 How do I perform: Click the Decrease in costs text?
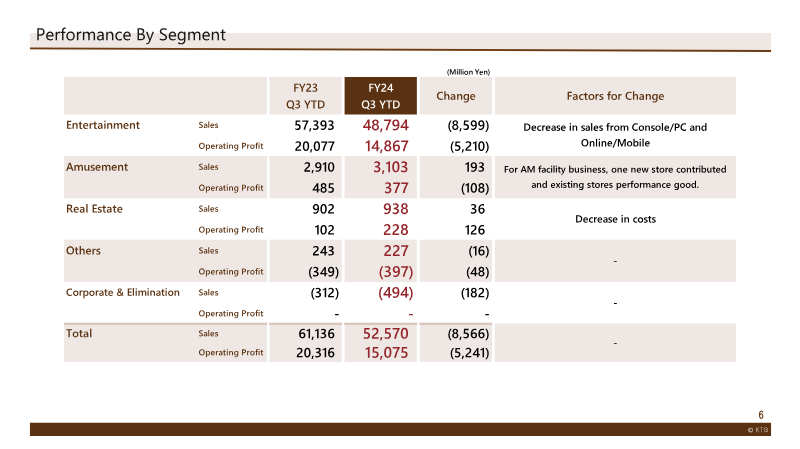coord(615,219)
